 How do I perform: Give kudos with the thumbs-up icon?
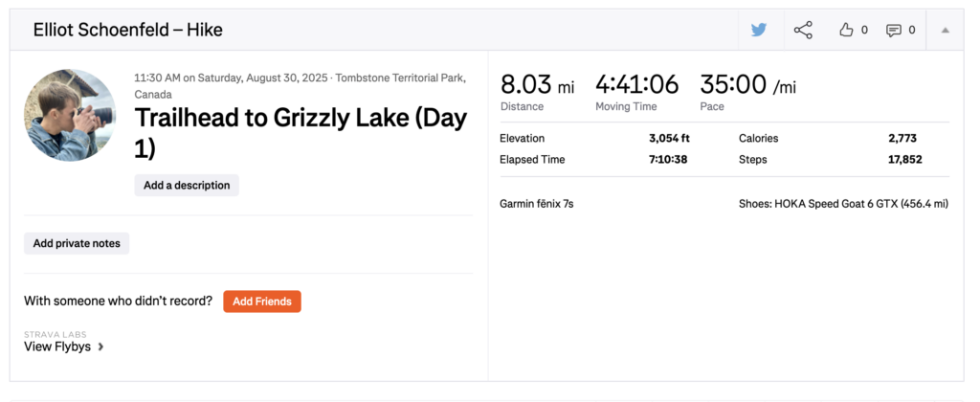click(x=846, y=30)
